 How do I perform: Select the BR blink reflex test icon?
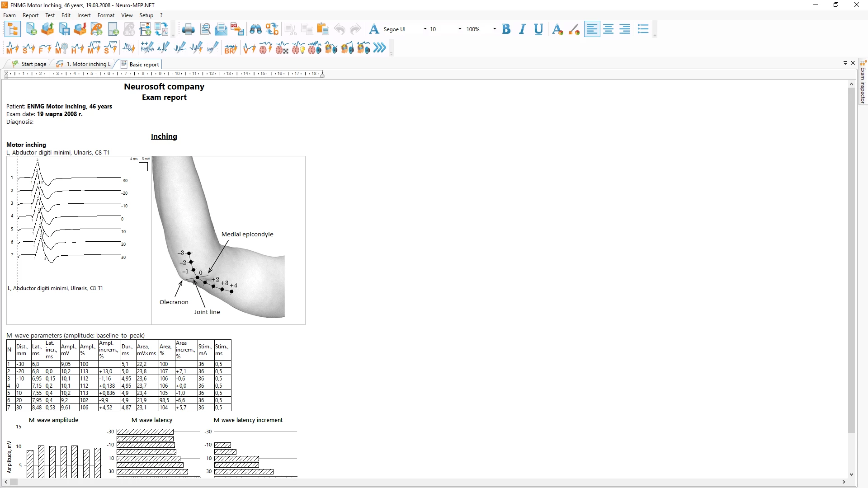(231, 48)
